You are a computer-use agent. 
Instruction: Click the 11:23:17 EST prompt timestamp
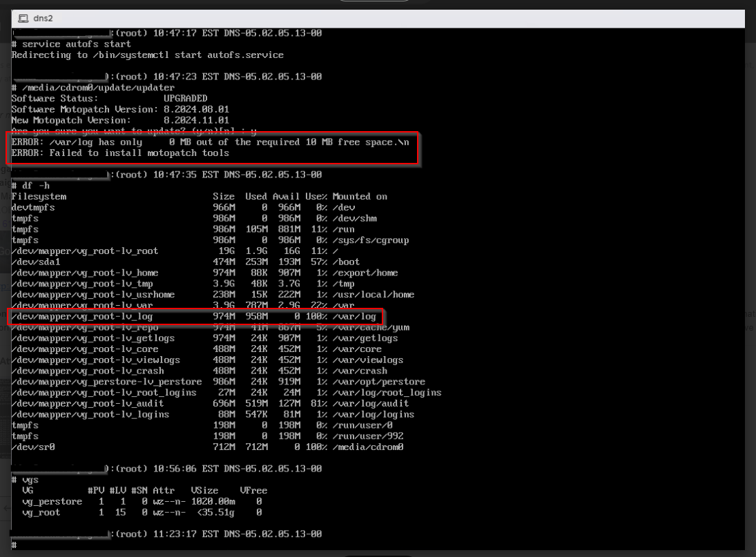click(186, 534)
